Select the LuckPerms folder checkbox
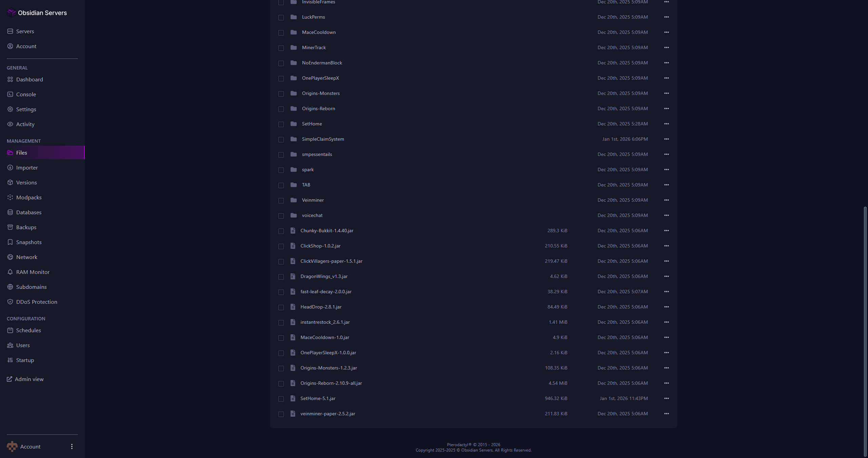This screenshot has height=458, width=868. tap(281, 17)
